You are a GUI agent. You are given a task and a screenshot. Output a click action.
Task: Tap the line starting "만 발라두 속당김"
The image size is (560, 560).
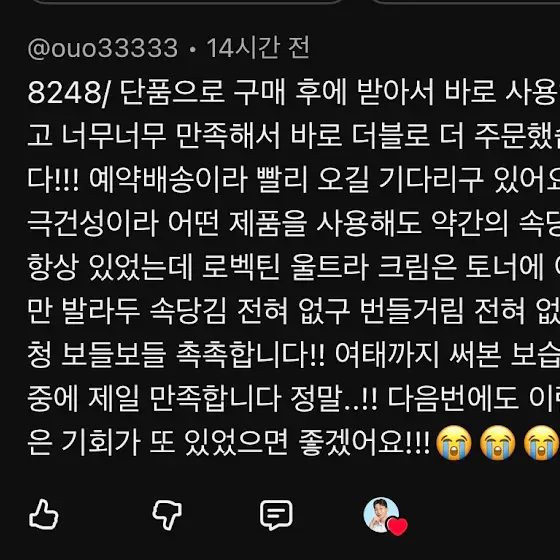[294, 311]
